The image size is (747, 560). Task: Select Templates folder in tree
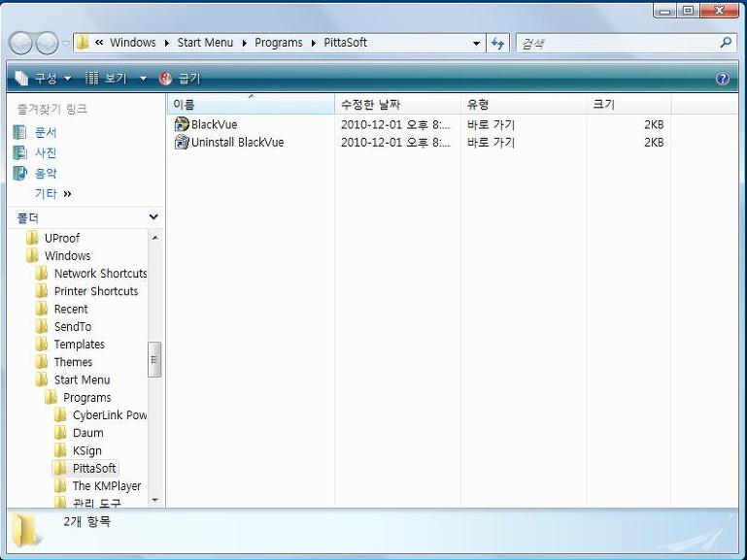click(x=79, y=345)
